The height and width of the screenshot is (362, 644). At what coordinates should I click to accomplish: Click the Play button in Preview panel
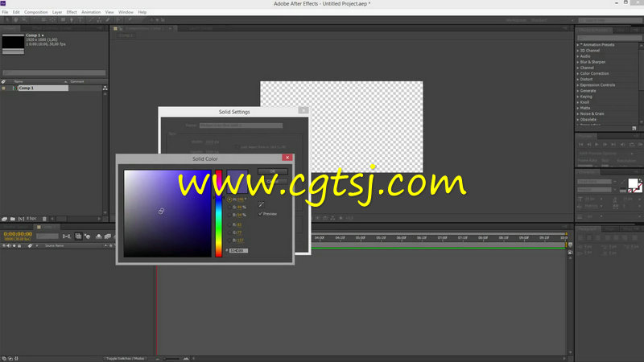point(597,145)
